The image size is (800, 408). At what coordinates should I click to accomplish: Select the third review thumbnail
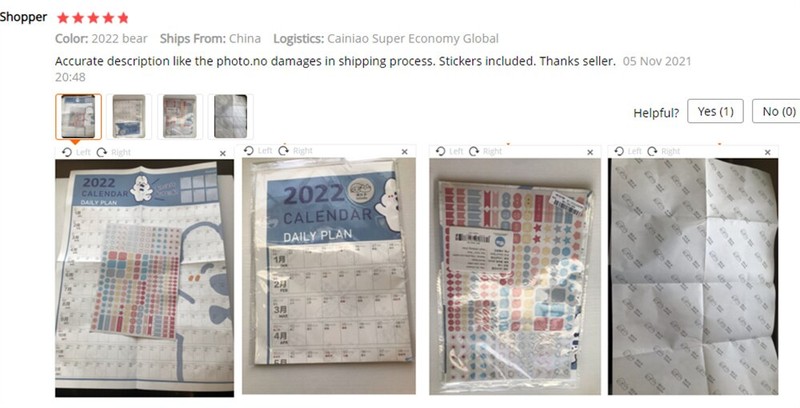(x=180, y=117)
